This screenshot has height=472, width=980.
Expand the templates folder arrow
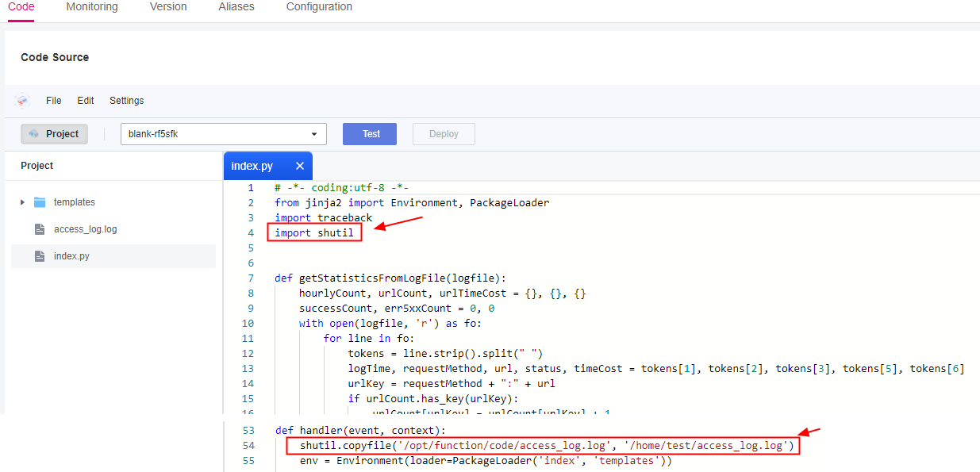click(x=22, y=202)
